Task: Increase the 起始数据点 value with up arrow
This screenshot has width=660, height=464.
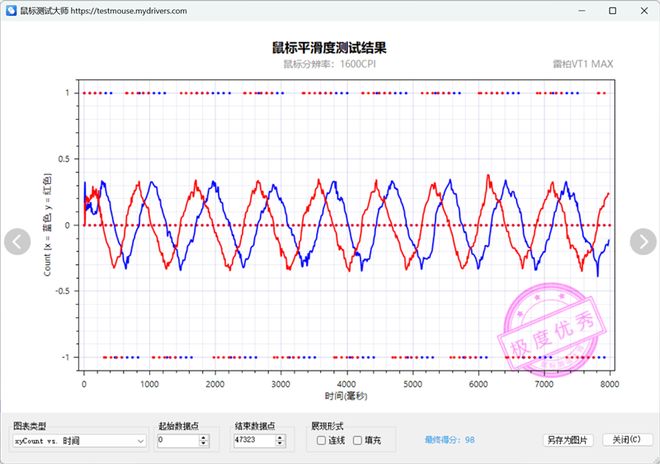Action: tap(204, 436)
